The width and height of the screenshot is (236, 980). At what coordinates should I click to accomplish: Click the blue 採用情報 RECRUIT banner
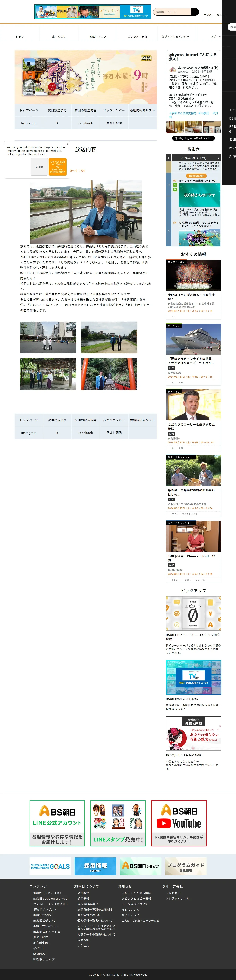point(95,866)
